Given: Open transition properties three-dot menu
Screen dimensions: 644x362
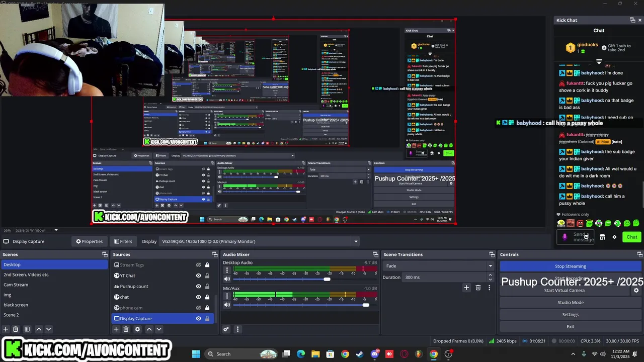Looking at the screenshot, I should pyautogui.click(x=489, y=288).
